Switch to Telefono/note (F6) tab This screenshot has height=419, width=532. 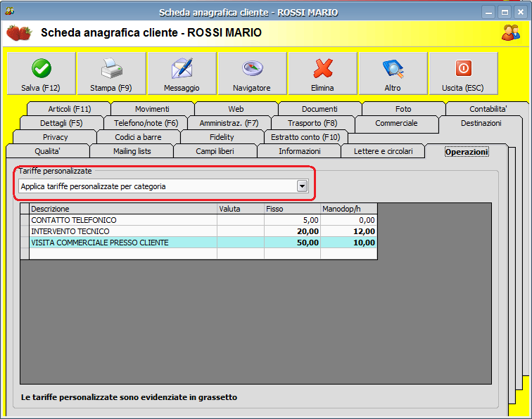pos(146,123)
